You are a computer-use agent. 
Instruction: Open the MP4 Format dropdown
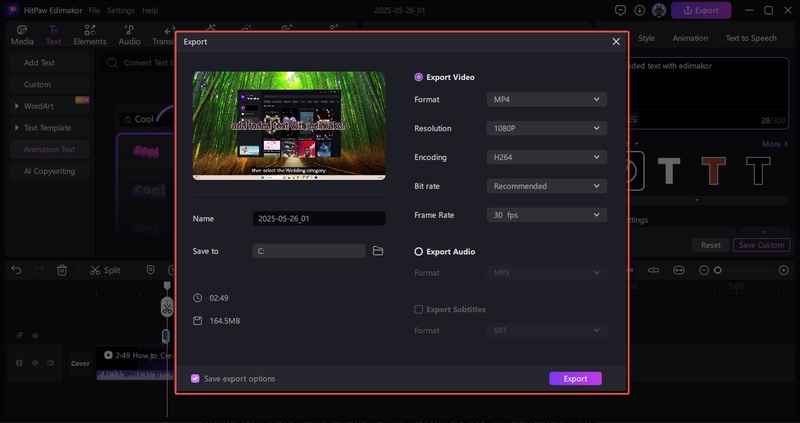pos(547,99)
